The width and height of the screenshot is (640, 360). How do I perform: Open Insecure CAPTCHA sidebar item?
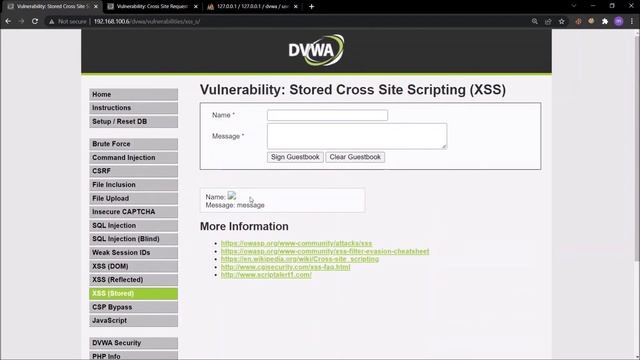click(133, 212)
